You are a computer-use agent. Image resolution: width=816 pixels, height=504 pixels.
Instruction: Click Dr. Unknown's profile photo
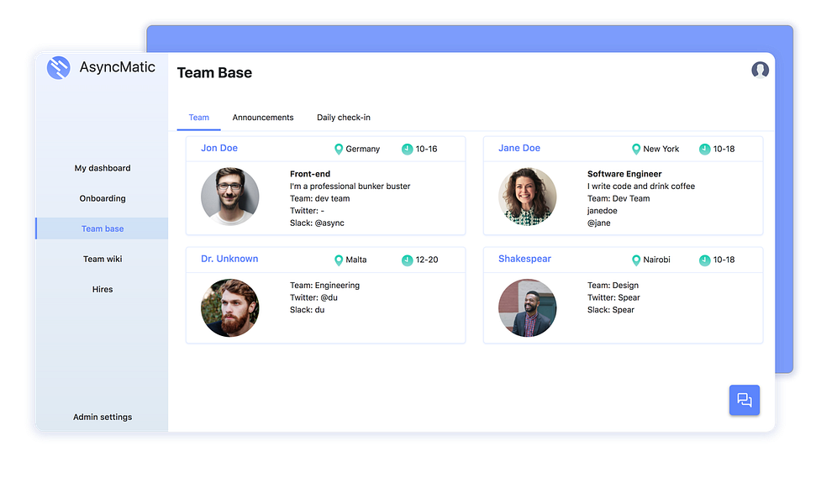[x=230, y=308]
